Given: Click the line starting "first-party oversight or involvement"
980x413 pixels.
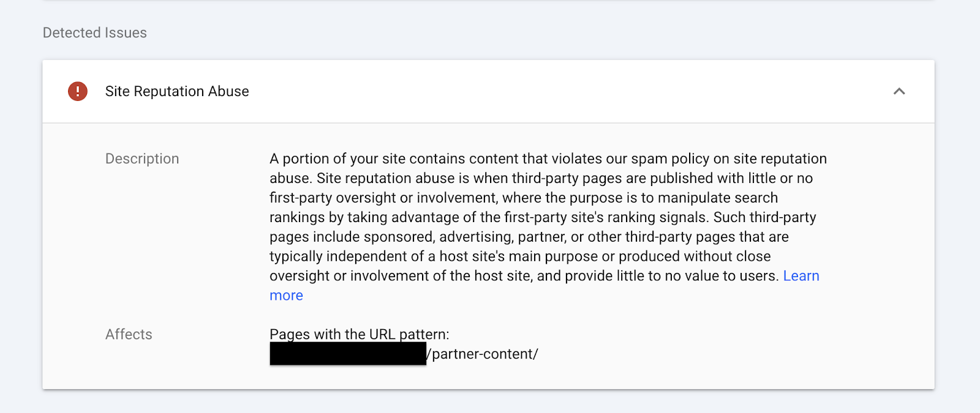Looking at the screenshot, I should coord(524,198).
